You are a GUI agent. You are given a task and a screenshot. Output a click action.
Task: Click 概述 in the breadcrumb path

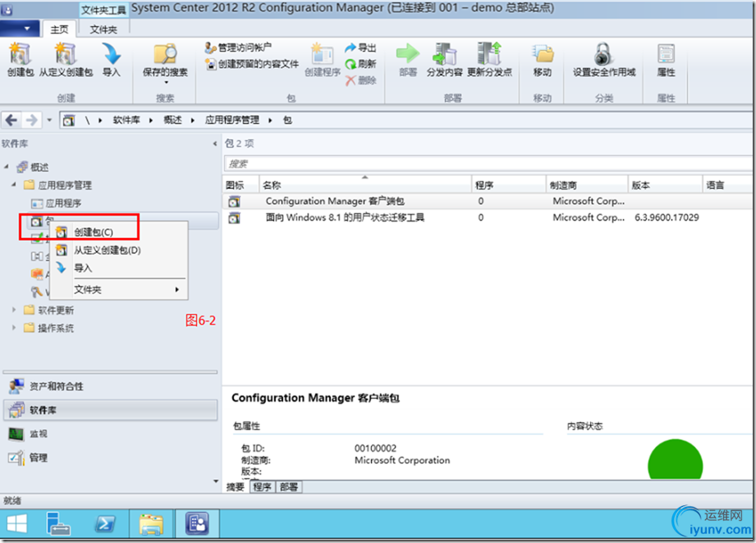172,120
